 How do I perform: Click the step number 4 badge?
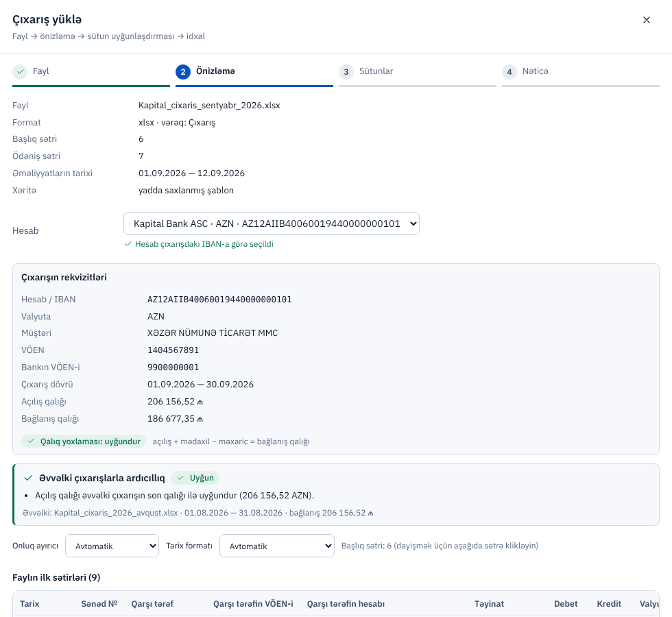[509, 71]
